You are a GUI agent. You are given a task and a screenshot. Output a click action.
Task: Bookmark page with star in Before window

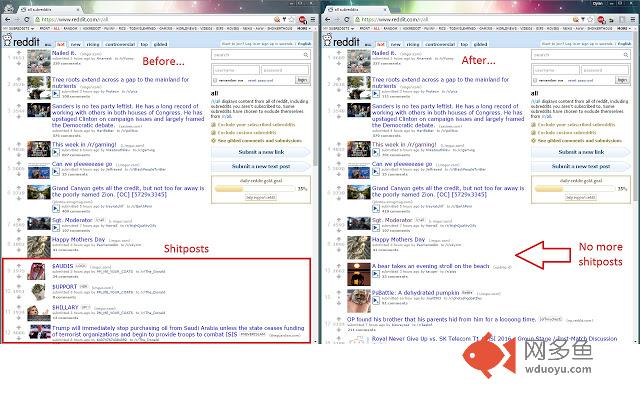(291, 20)
